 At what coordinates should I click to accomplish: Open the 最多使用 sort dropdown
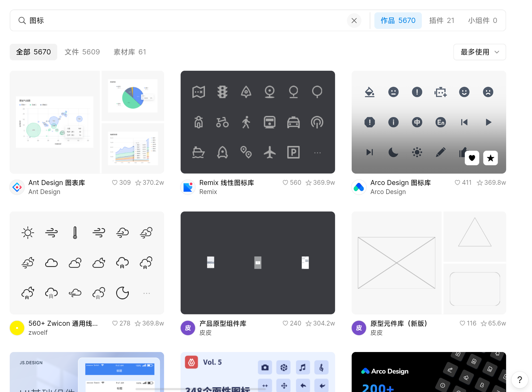479,52
